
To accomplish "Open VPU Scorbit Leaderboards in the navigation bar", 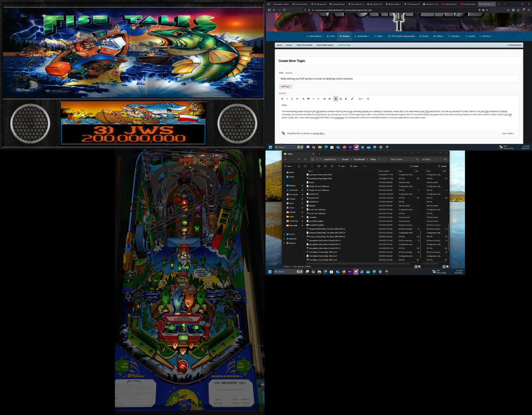I will tap(402, 36).
